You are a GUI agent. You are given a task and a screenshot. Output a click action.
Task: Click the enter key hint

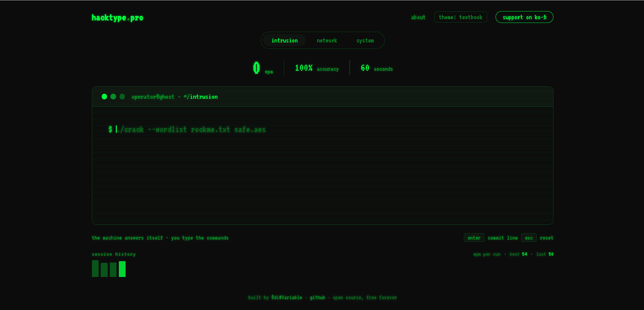[x=474, y=238]
